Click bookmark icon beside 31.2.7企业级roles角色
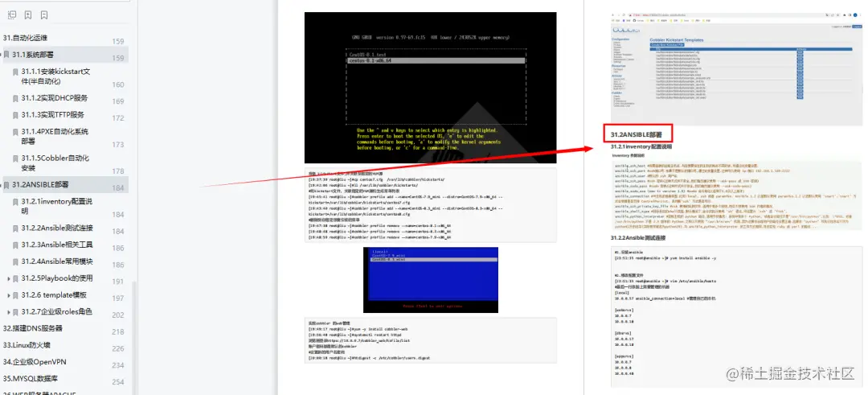 [x=15, y=312]
